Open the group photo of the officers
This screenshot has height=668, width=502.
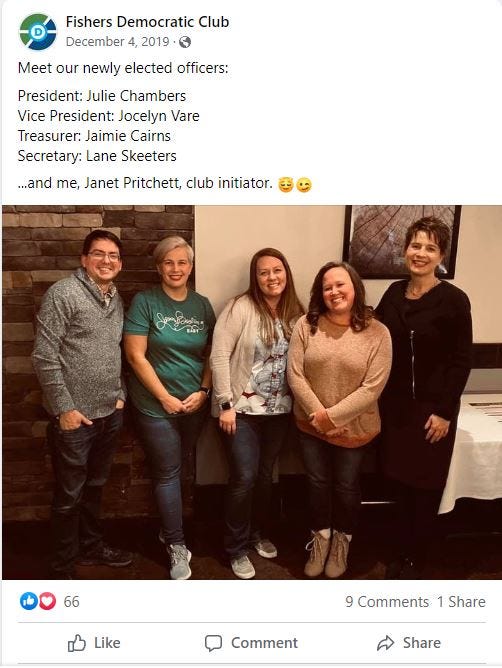(252, 392)
